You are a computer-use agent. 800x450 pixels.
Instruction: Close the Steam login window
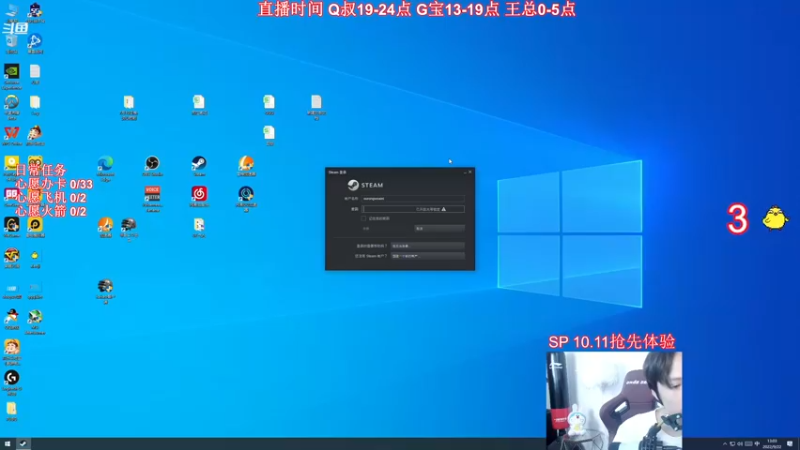(470, 172)
